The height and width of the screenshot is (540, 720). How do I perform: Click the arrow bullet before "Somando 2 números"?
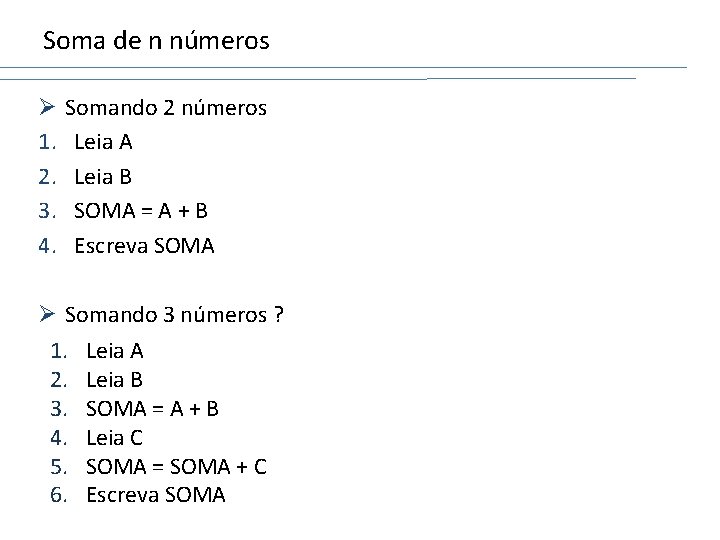46,107
